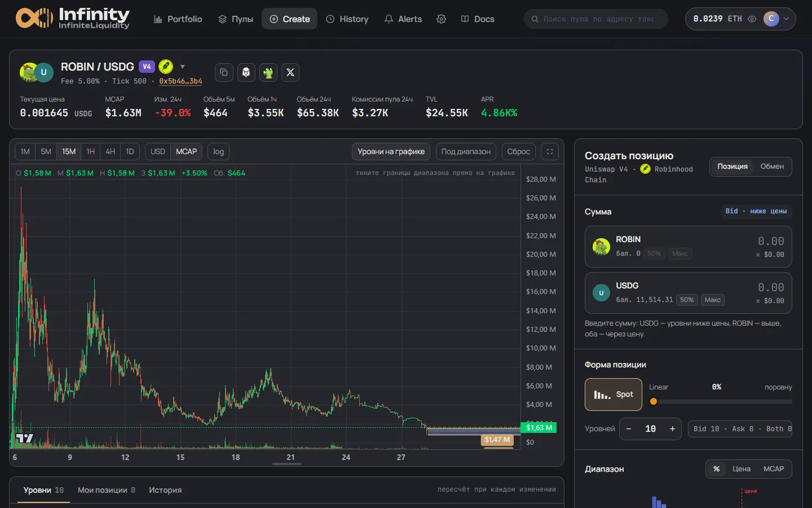
Task: Click the USDG token icon in Сумма
Action: [601, 293]
